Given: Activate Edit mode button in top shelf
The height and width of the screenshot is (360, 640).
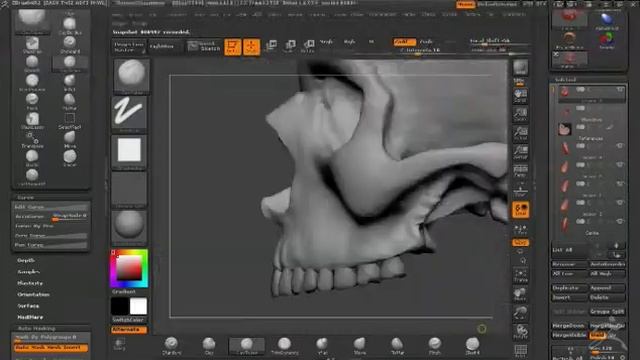Looking at the screenshot, I should 233,47.
